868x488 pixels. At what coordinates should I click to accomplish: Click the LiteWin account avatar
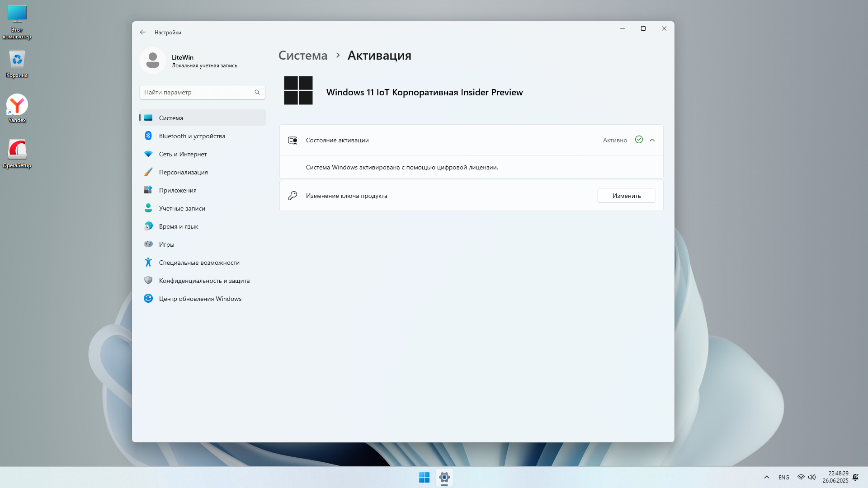pyautogui.click(x=153, y=61)
